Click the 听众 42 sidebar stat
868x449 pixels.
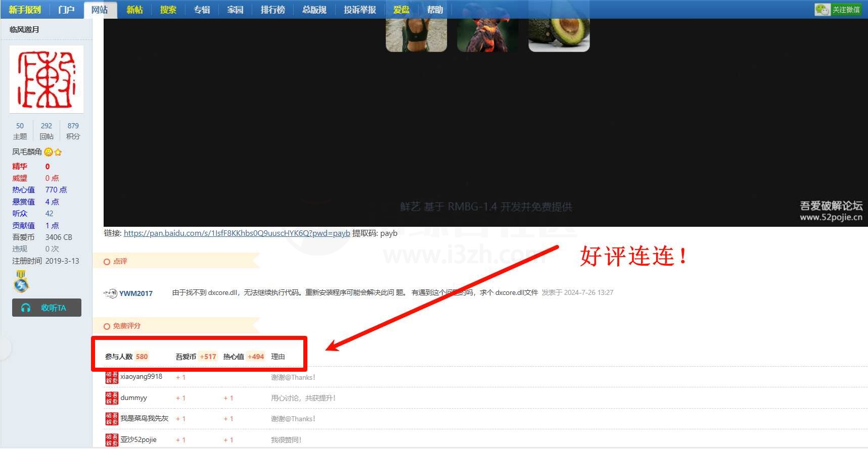tap(33, 214)
